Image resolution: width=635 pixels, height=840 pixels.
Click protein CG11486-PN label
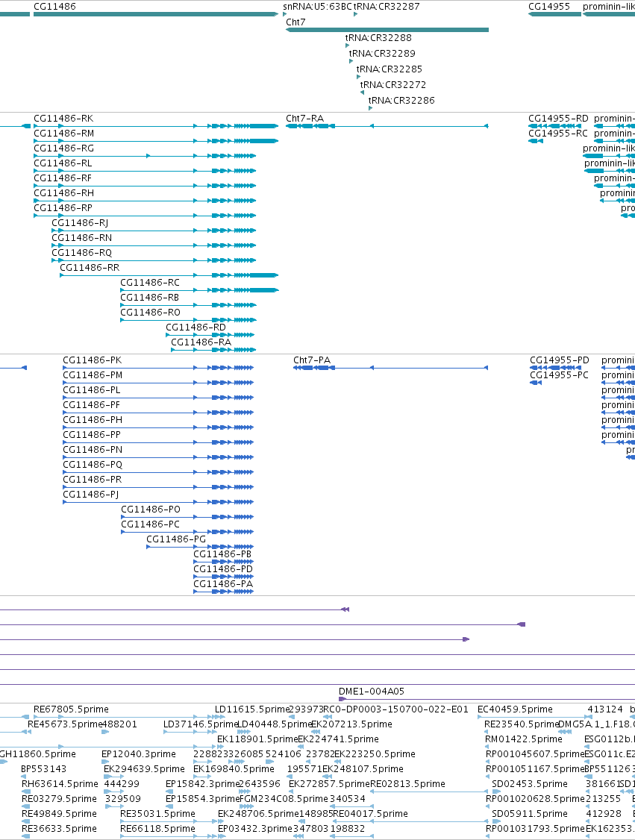click(93, 451)
